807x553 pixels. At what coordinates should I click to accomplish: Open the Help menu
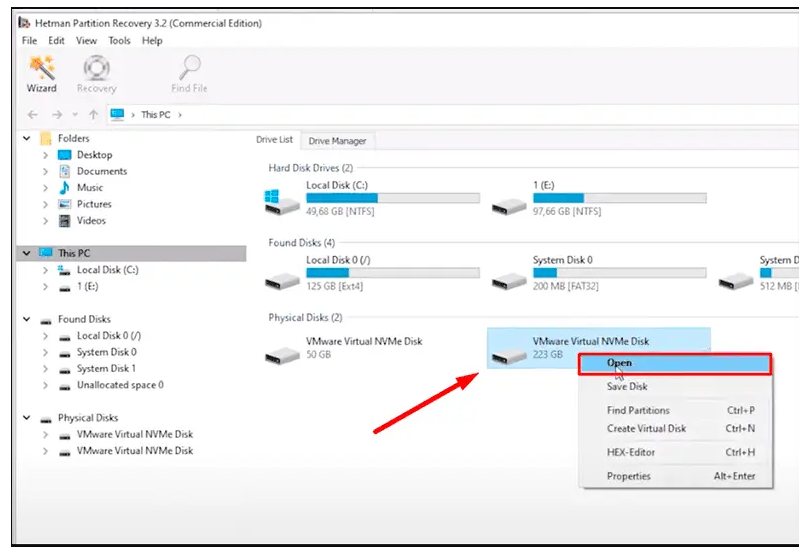point(152,41)
